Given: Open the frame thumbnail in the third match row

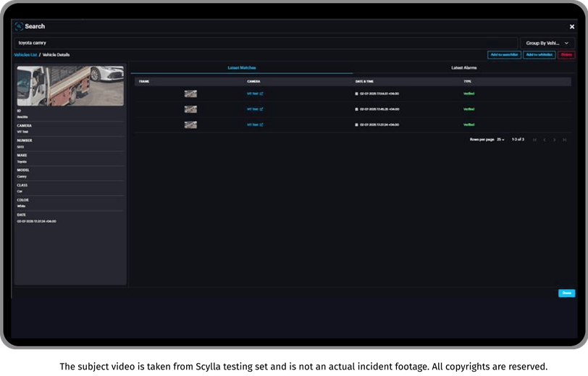Looking at the screenshot, I should 190,125.
